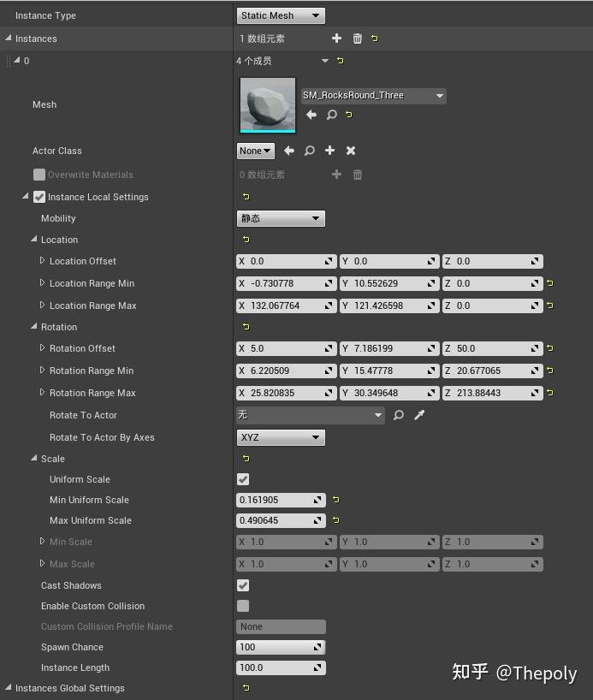The height and width of the screenshot is (700, 593).
Task: Use selected asset for the Mesh
Action: click(x=311, y=115)
